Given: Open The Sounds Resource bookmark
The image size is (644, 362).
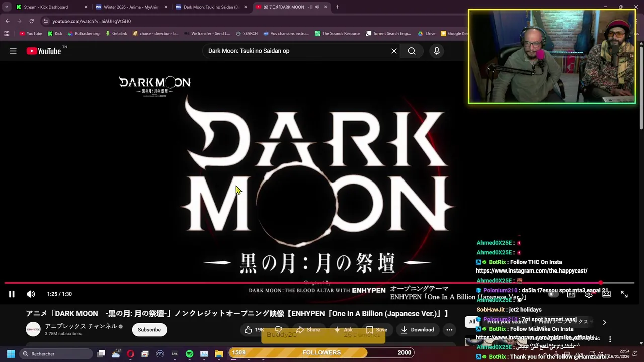Looking at the screenshot, I should point(337,34).
